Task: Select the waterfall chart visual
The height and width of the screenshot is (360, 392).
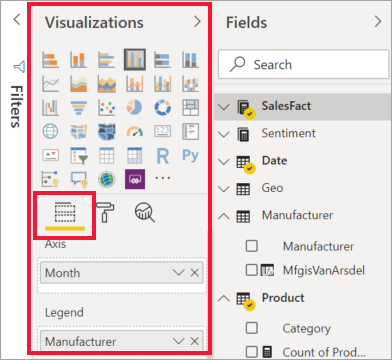Action: 51,108
